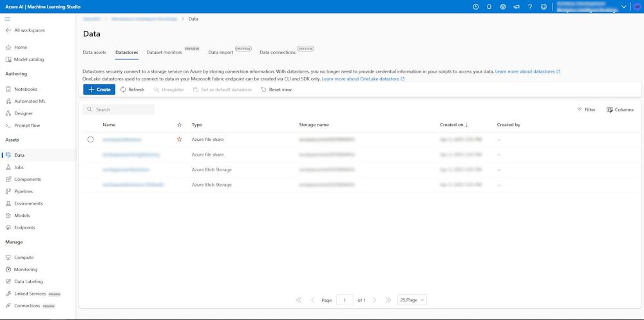644x320 pixels.
Task: Open Components in sidebar
Action: [x=23, y=180]
